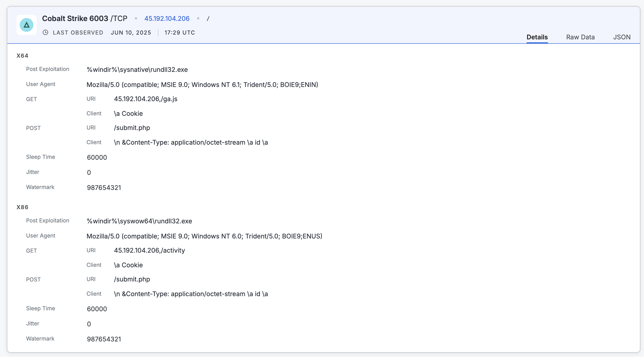Click the X64 POST client Content-Type value
644x357 pixels.
[x=191, y=143]
